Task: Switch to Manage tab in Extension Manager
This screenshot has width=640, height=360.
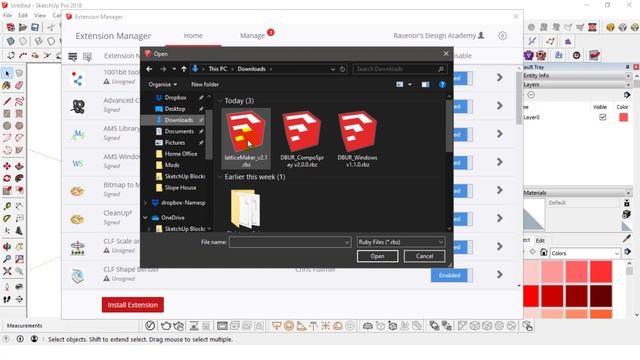Action: pos(252,36)
